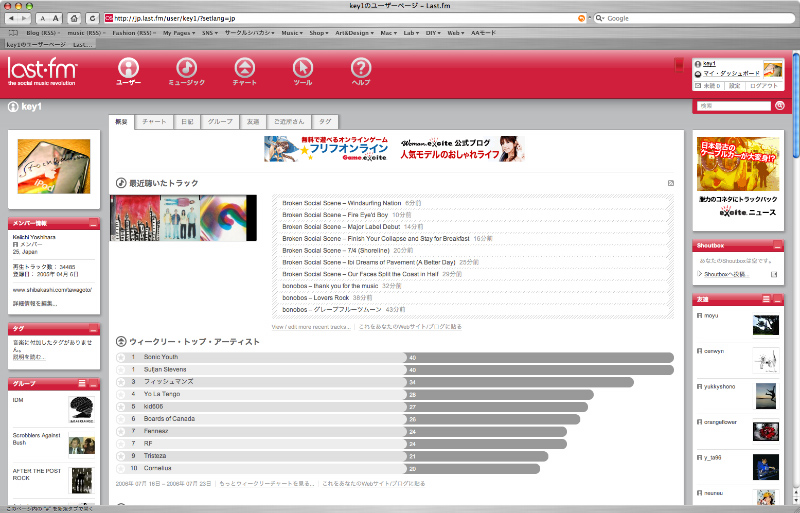Click the 設定 link
The height and width of the screenshot is (513, 800).
tap(734, 86)
